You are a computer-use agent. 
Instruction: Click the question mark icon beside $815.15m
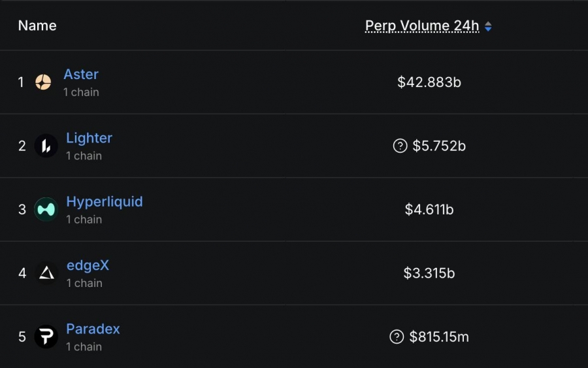397,337
